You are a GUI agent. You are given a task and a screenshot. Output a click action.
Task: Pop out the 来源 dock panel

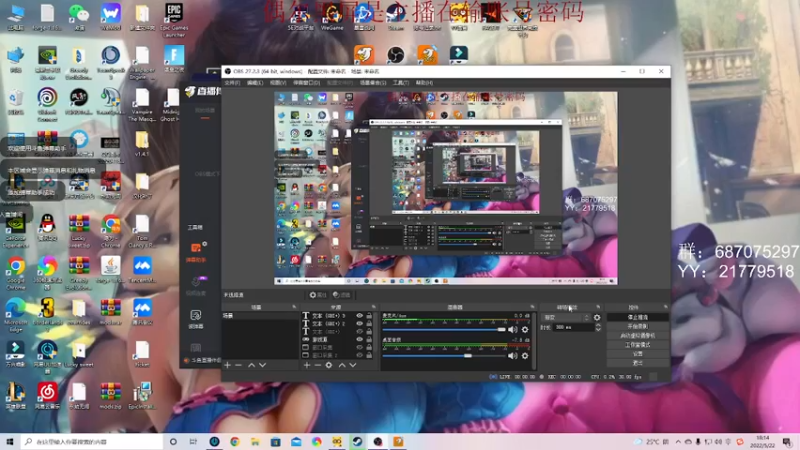tap(374, 307)
